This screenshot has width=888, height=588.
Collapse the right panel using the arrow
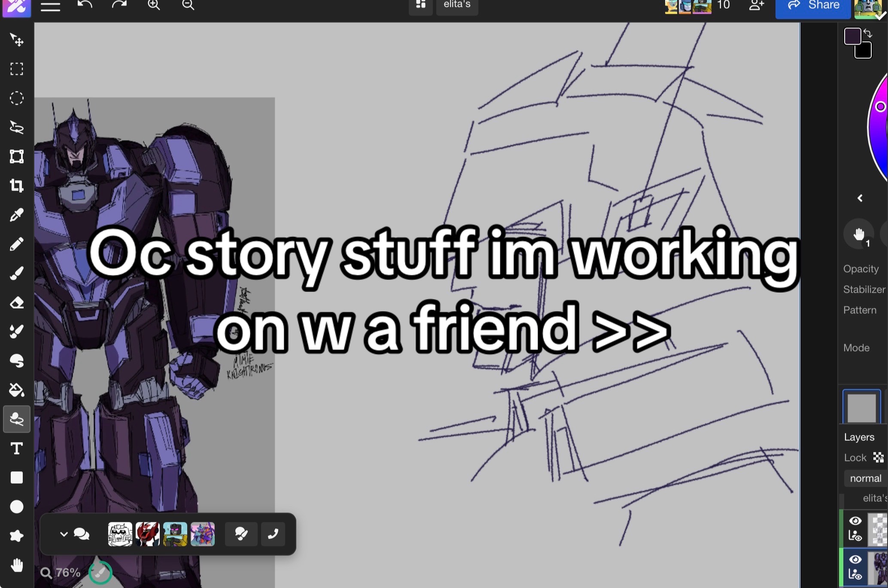860,198
